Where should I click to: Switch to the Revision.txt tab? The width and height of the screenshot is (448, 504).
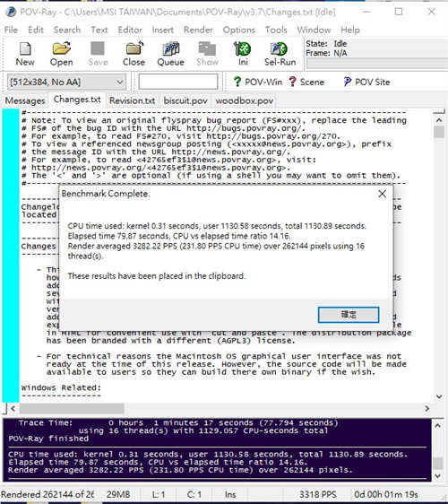pyautogui.click(x=132, y=100)
